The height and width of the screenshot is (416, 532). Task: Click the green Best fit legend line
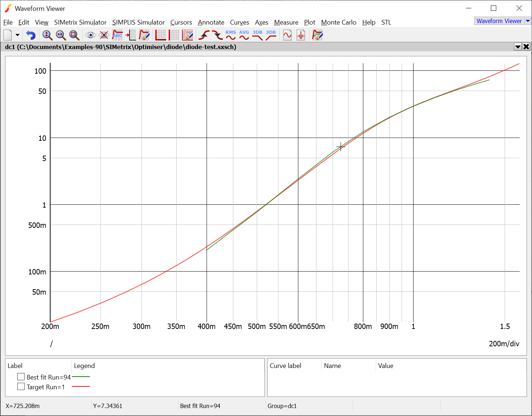click(81, 377)
